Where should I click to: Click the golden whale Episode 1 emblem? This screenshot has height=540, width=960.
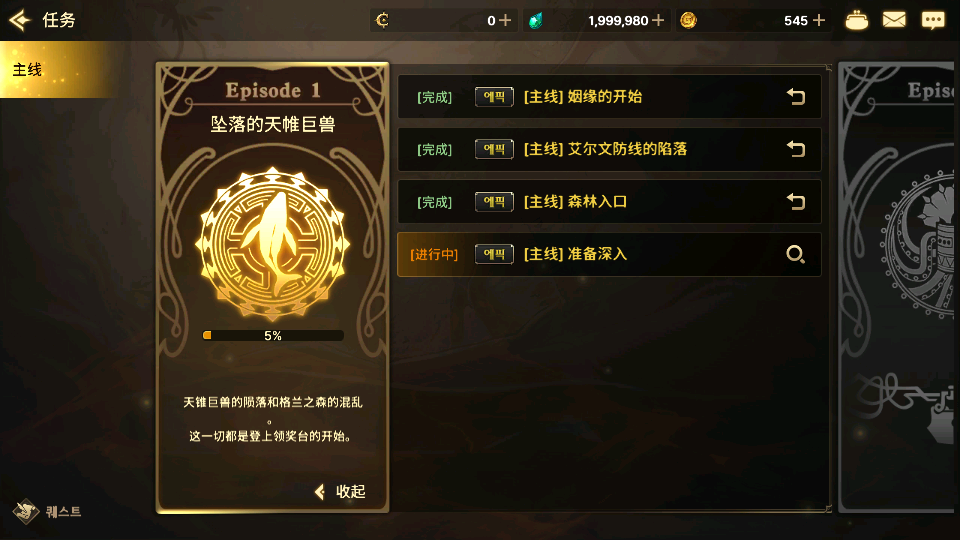[x=272, y=244]
